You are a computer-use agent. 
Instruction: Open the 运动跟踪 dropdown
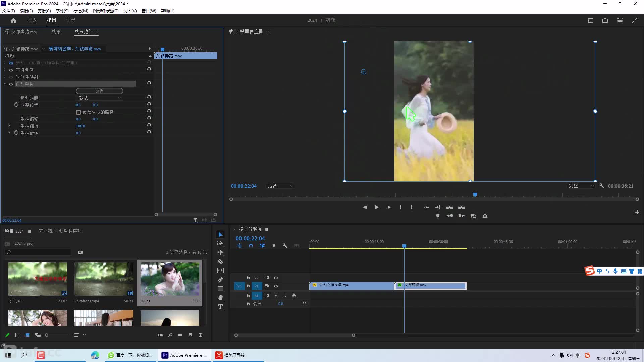(100, 98)
